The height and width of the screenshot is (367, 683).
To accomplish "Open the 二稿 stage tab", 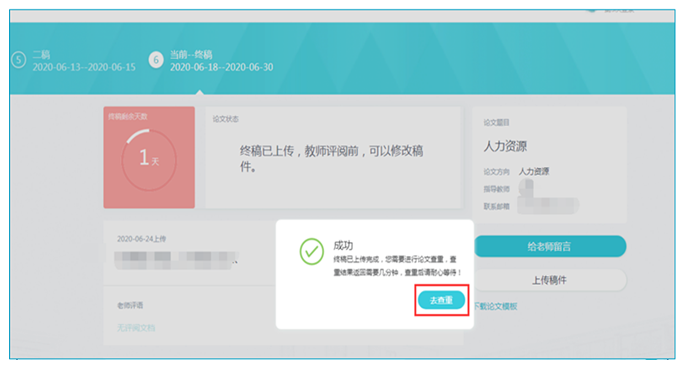I will click(84, 61).
